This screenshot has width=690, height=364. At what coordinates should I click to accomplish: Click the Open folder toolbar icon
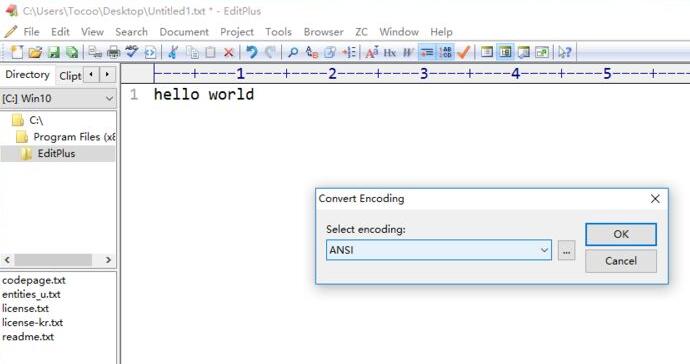(x=35, y=52)
